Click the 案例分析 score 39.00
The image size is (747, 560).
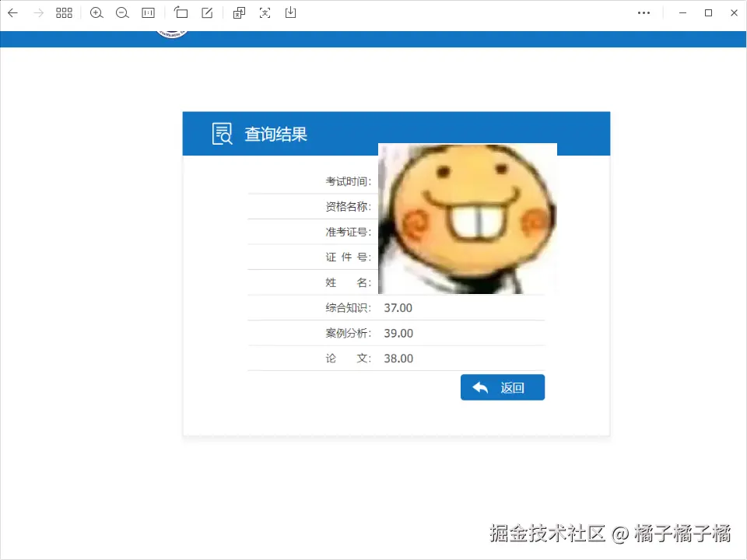(x=398, y=333)
